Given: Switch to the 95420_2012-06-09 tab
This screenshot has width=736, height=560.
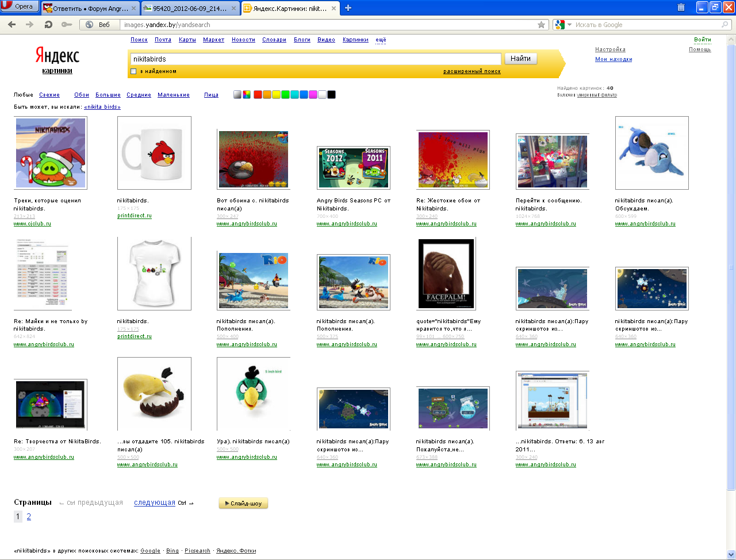Looking at the screenshot, I should [x=190, y=9].
